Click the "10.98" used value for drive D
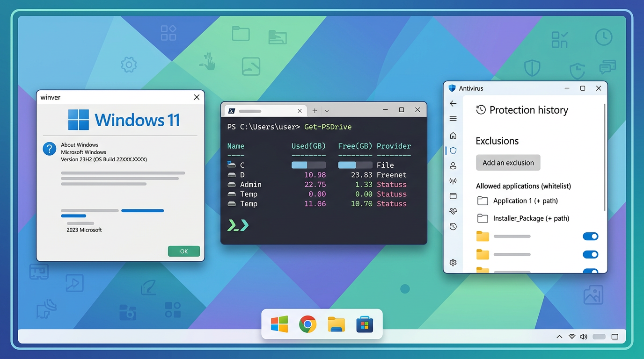The image size is (644, 359). click(x=315, y=175)
